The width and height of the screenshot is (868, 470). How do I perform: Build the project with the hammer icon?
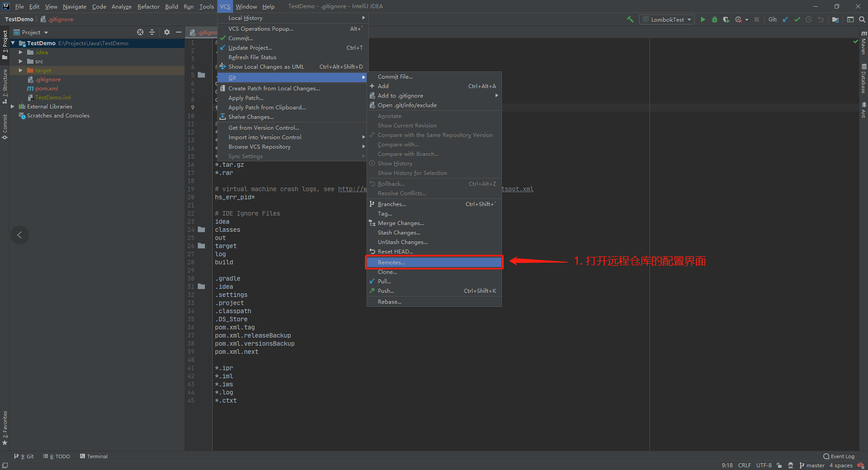(630, 19)
